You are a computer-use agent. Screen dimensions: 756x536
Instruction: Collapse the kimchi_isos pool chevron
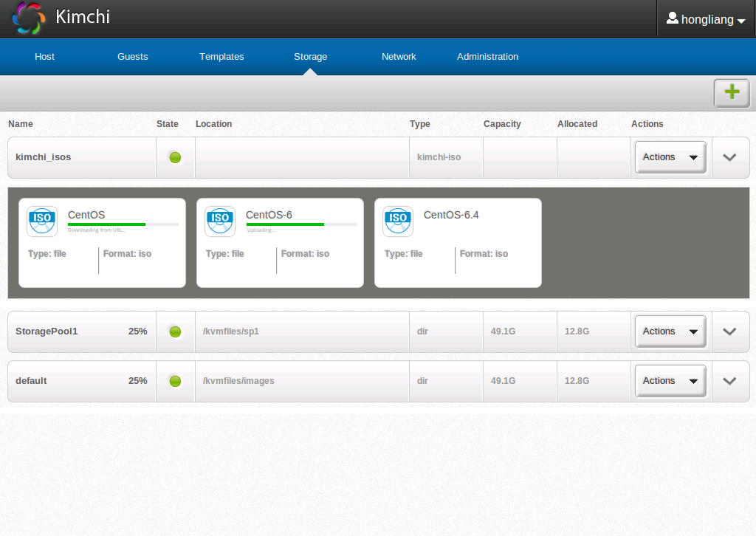(729, 157)
